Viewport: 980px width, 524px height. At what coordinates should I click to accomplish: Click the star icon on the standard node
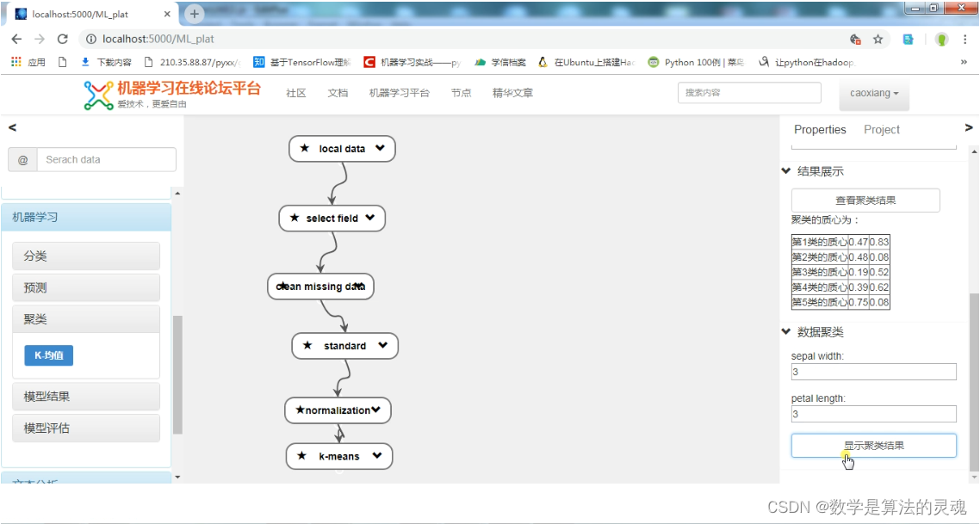pyautogui.click(x=309, y=346)
